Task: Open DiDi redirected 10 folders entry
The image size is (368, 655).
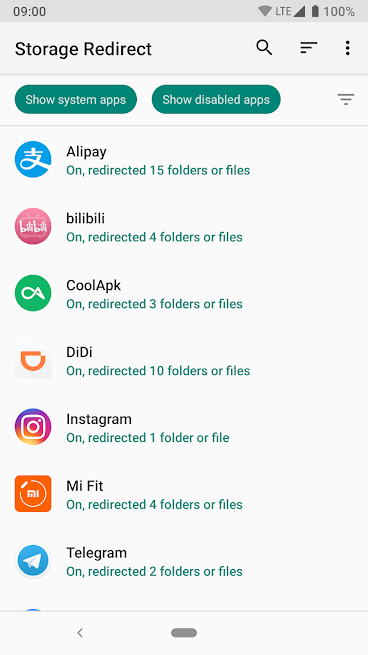Action: (184, 360)
